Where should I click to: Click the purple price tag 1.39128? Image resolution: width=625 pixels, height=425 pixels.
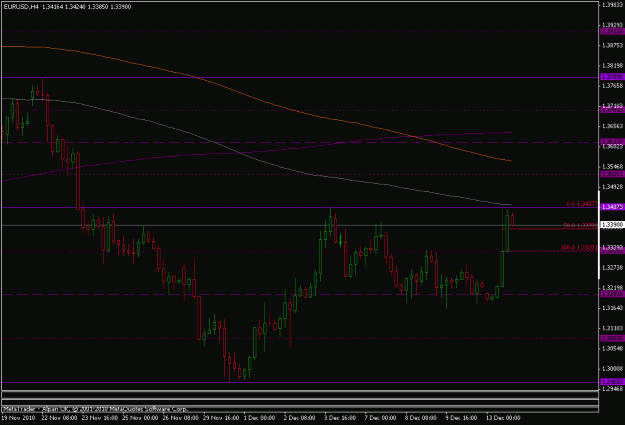coord(612,31)
